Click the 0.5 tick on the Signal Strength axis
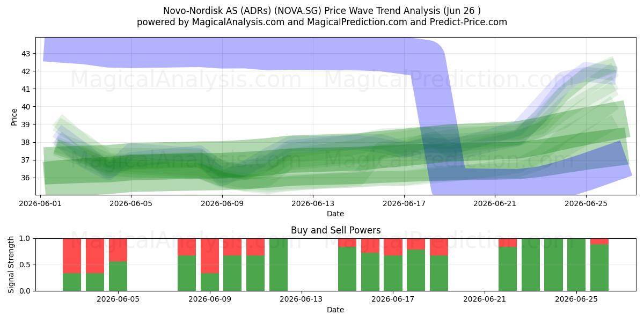The width and height of the screenshot is (644, 322). point(26,265)
